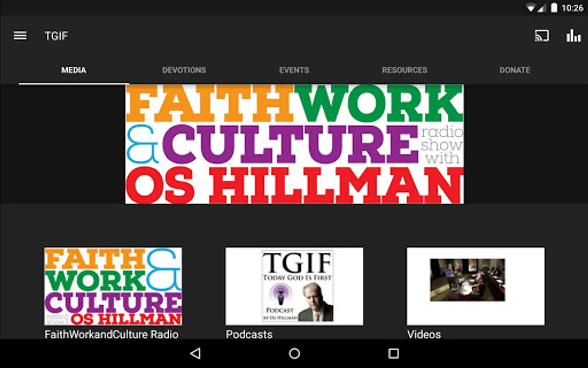The width and height of the screenshot is (588, 368).
Task: Open the Videos thumbnail
Action: coord(476,286)
